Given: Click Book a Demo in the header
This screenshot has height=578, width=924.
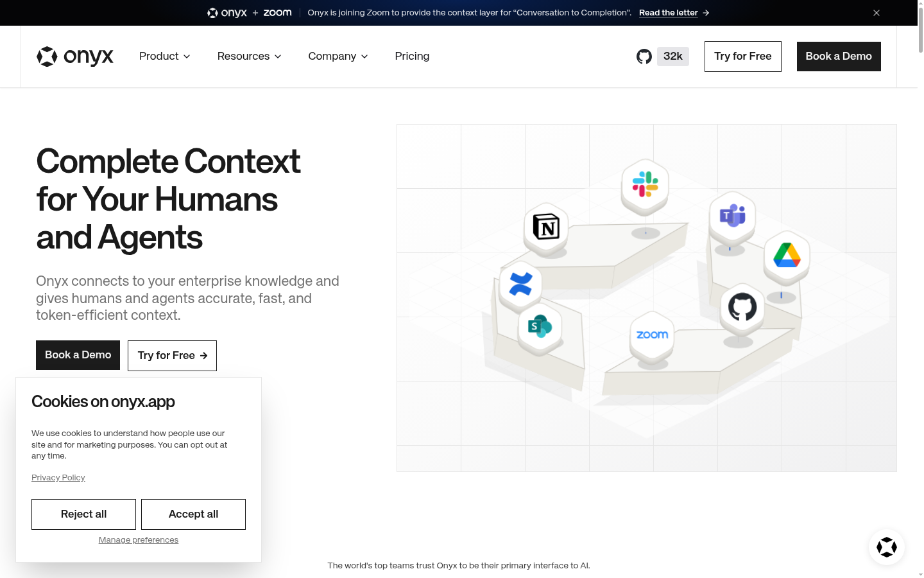Looking at the screenshot, I should 839,57.
